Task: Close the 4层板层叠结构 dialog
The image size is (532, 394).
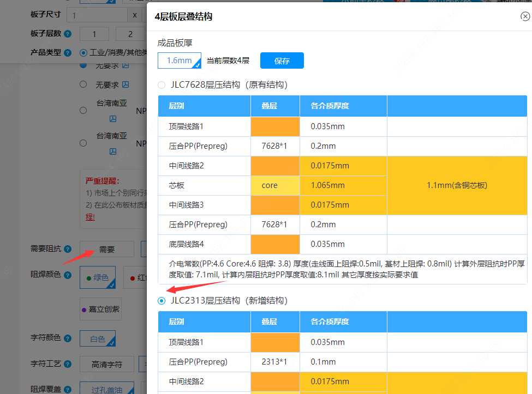Action: click(x=525, y=17)
